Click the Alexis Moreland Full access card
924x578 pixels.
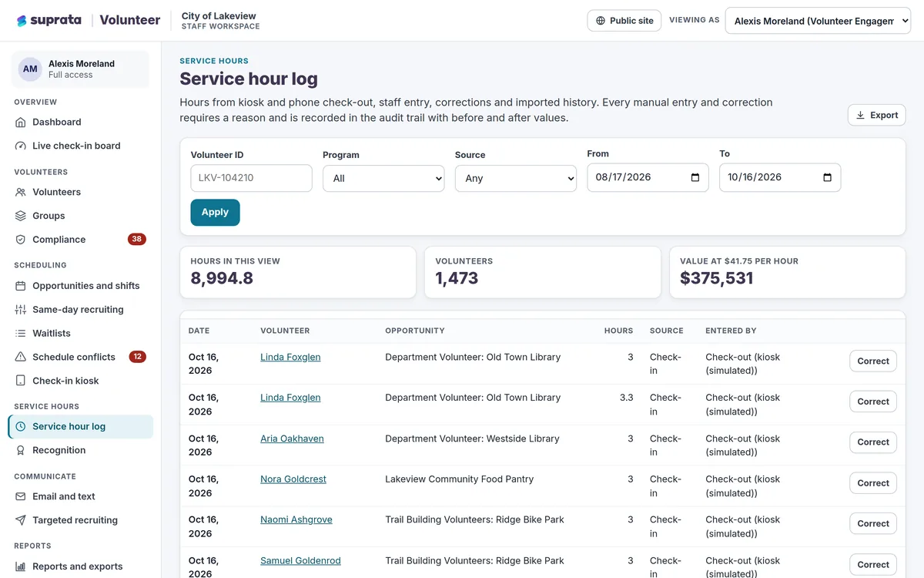80,69
